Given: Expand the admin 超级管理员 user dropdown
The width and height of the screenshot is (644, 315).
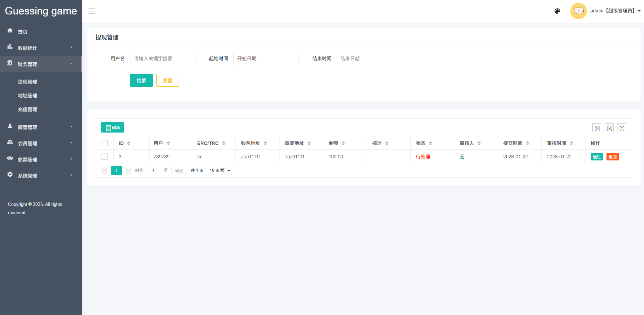Looking at the screenshot, I should click(615, 11).
